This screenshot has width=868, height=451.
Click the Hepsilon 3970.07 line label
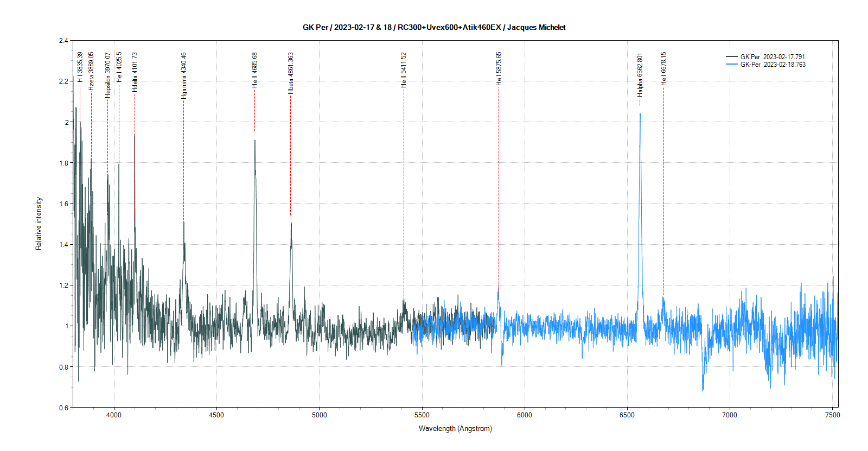coord(108,75)
